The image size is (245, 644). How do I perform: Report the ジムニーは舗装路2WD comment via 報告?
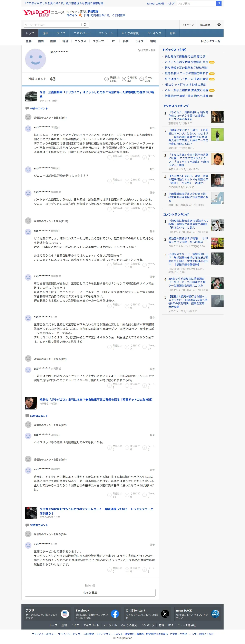point(152,169)
